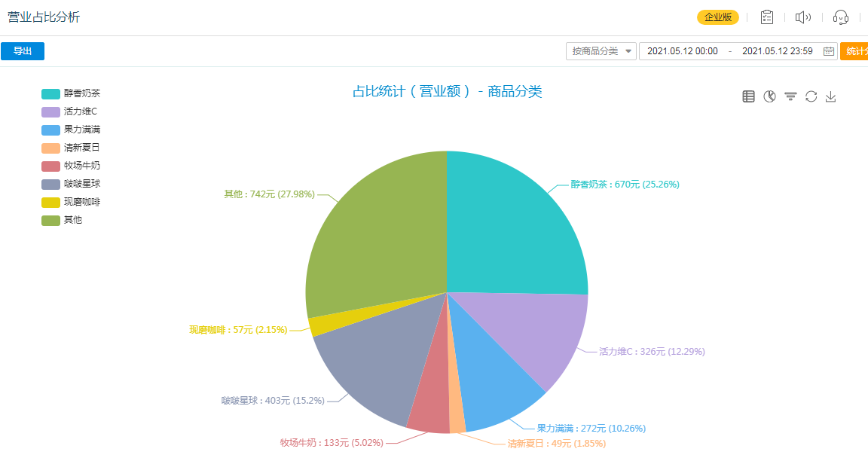
Task: Click label 其他 : 742元 (27.98%)
Action: 269,194
